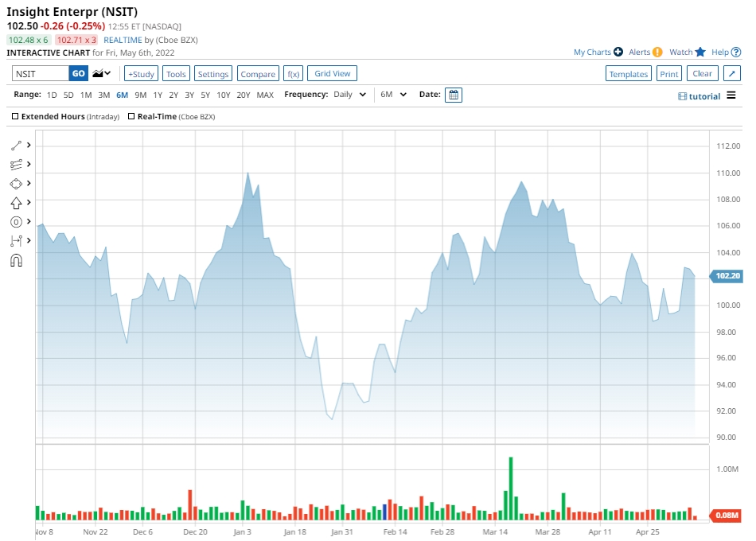Enable the Real-Time Cboe BZX checkbox
Screen dimensions: 756x541
(131, 116)
